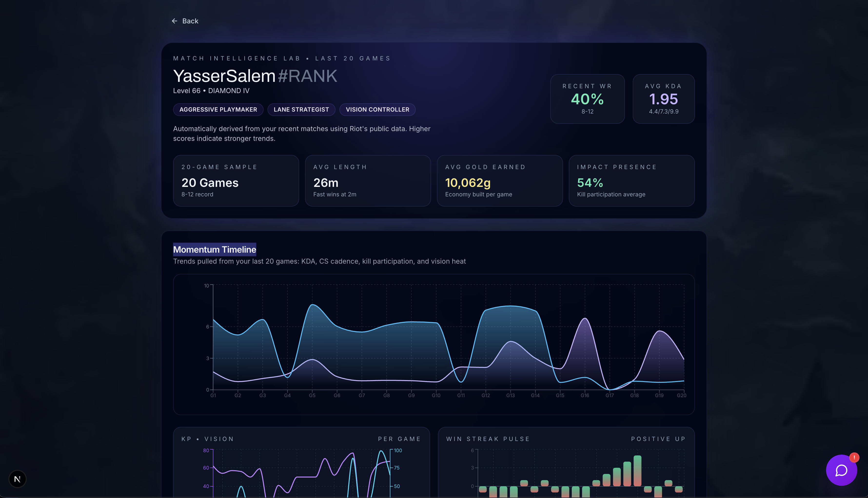Click the Back link text
Screen dimensions: 868x498
190,21
